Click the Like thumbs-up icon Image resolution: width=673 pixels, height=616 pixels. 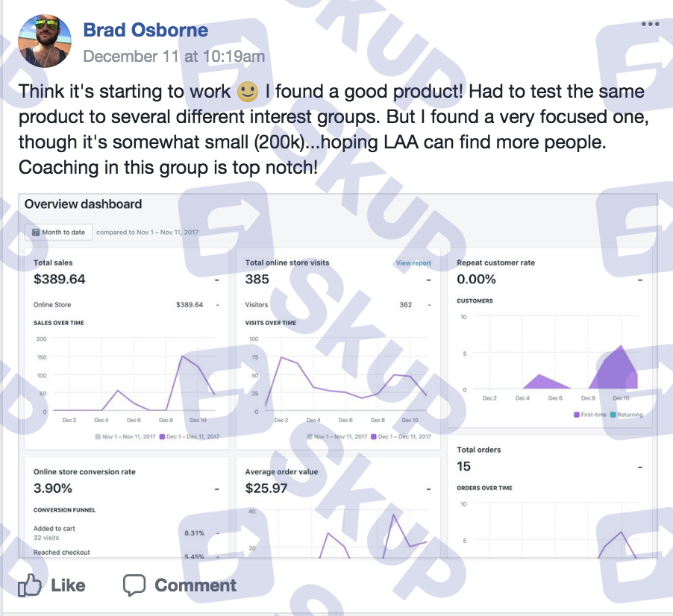point(29,585)
